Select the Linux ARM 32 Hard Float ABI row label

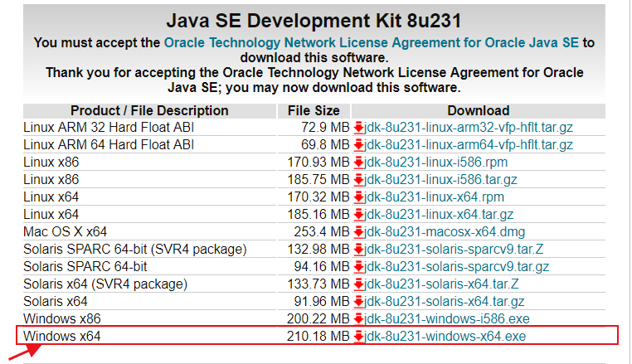click(x=109, y=128)
